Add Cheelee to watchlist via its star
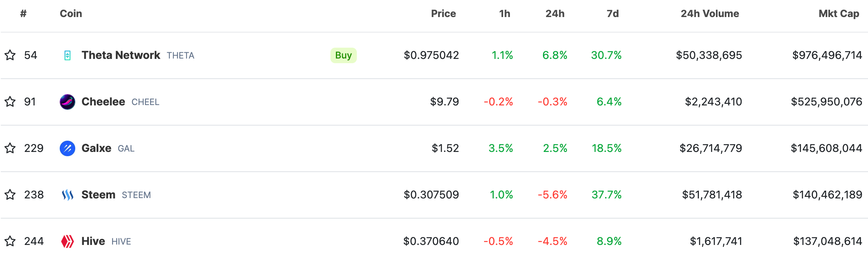 click(10, 102)
